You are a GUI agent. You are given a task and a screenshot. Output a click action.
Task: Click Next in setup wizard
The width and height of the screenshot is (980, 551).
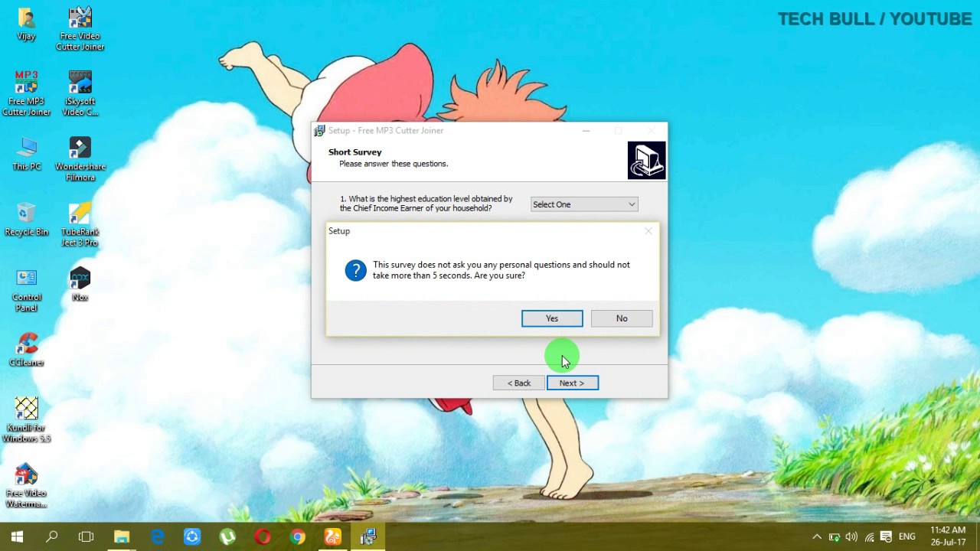pyautogui.click(x=573, y=383)
